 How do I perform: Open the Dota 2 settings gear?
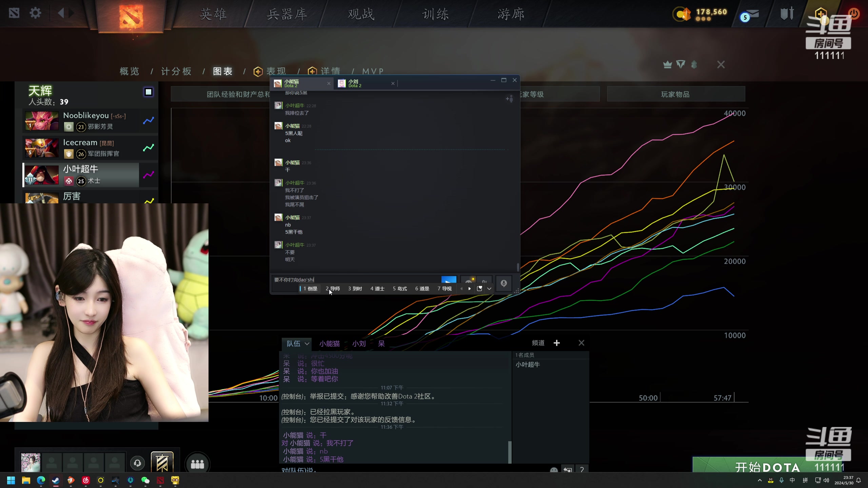click(35, 13)
